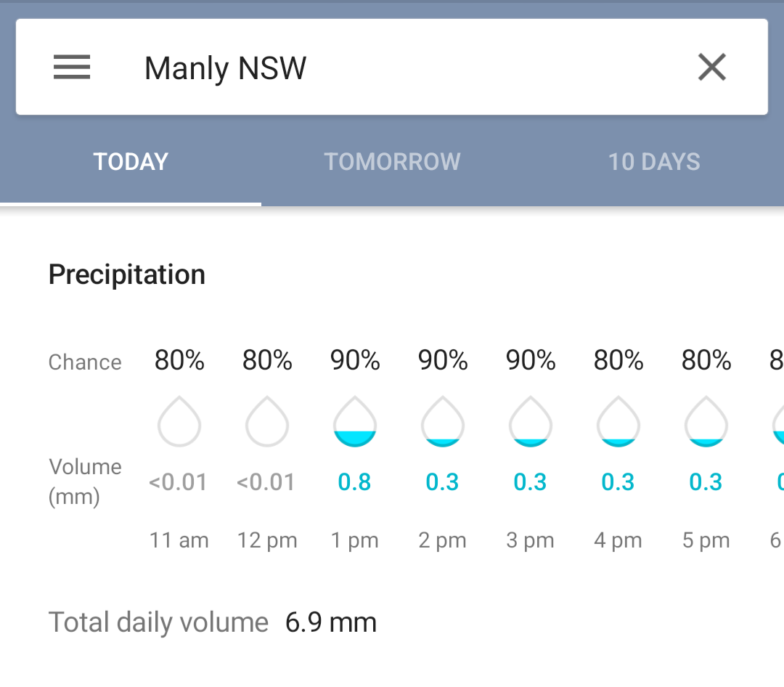
Task: Tap the 2 pm raindrop icon
Action: pos(443,421)
